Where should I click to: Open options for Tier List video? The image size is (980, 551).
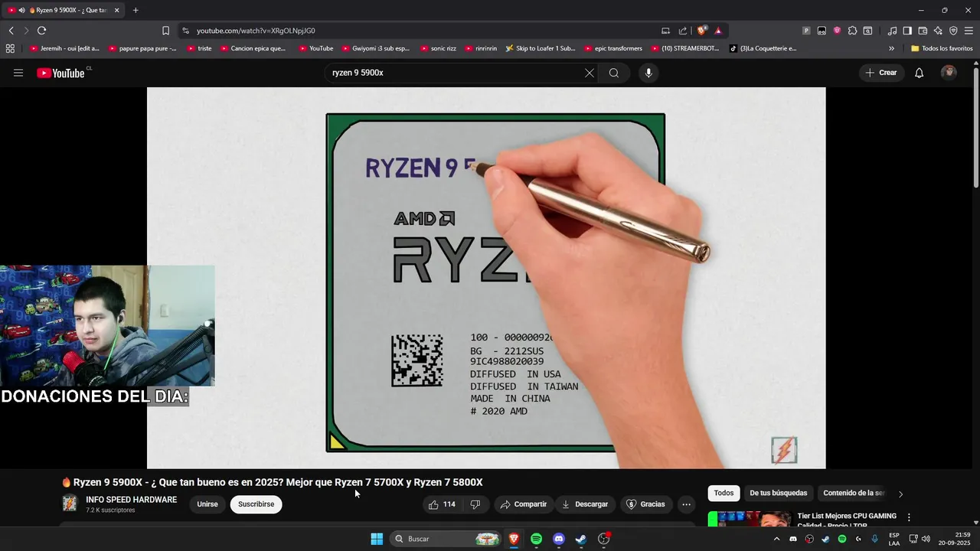pyautogui.click(x=909, y=517)
